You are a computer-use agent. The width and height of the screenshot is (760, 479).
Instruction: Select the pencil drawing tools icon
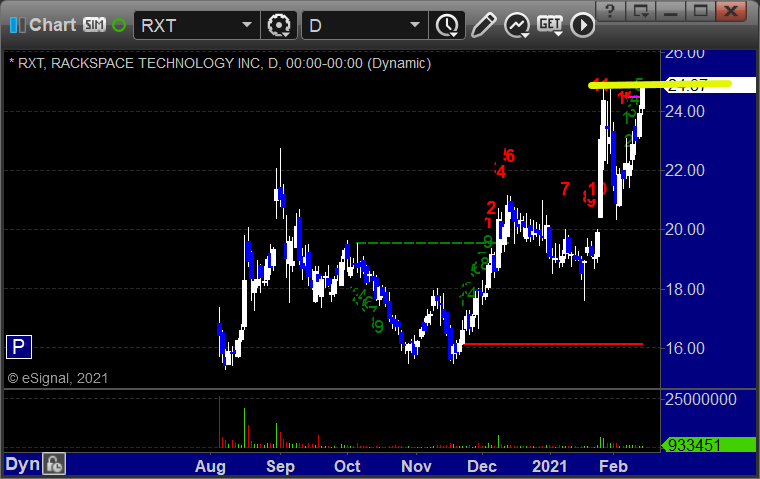483,25
